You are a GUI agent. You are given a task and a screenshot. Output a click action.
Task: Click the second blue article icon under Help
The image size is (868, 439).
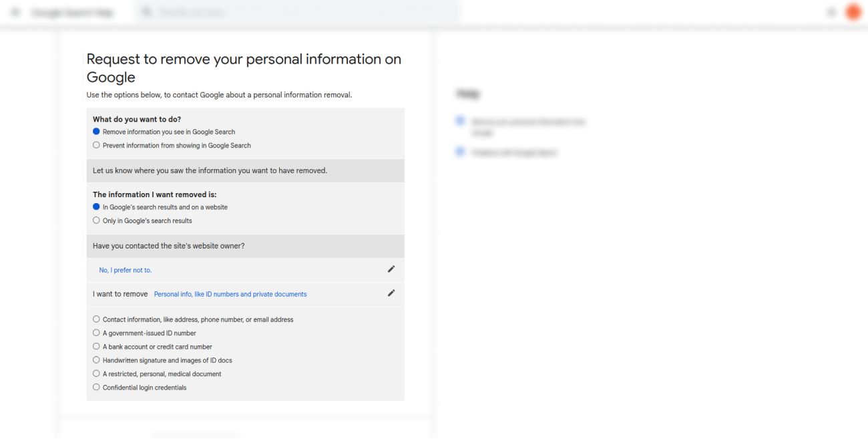click(459, 152)
